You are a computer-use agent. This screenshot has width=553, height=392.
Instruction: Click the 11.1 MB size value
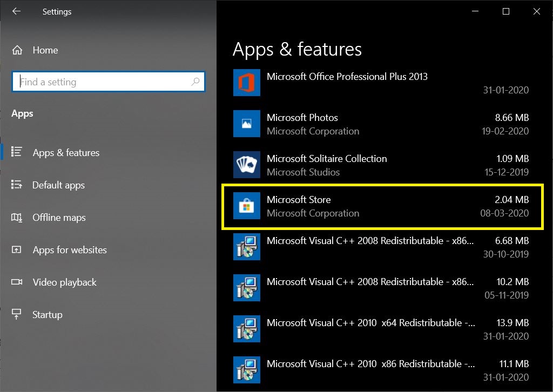[514, 364]
